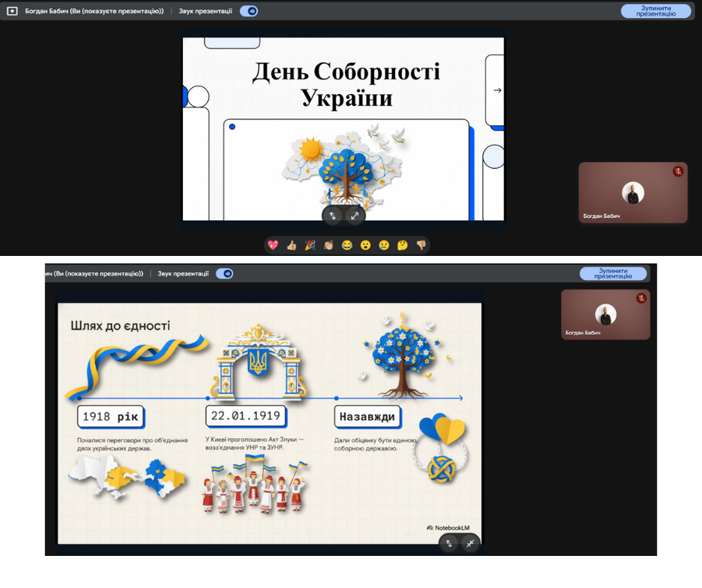Send the crying face reaction
702x588 pixels.
[x=384, y=245]
